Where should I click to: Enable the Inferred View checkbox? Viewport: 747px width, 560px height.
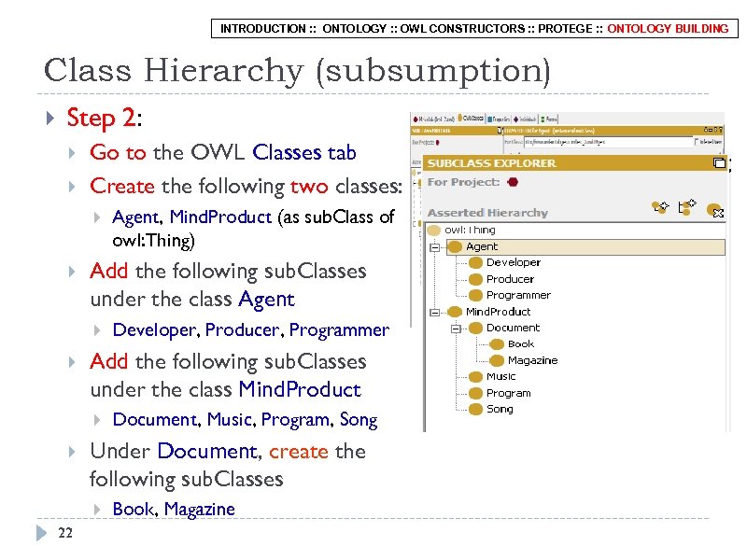(697, 140)
